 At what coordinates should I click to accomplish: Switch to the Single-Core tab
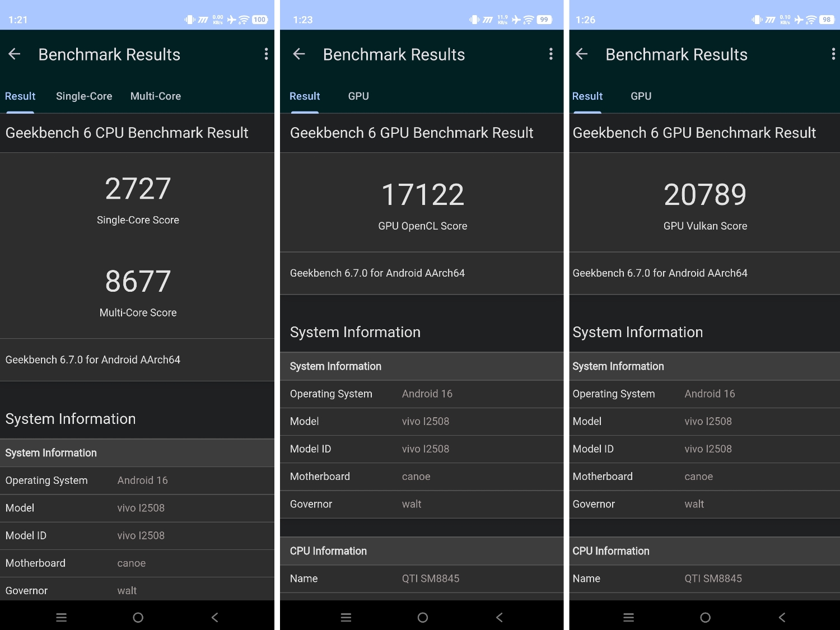(x=84, y=96)
